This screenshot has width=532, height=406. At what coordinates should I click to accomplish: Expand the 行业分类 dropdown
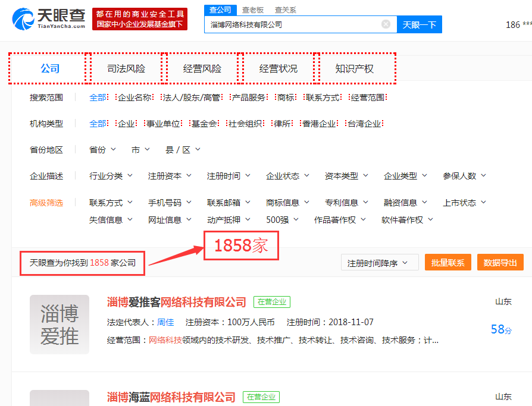click(x=111, y=176)
